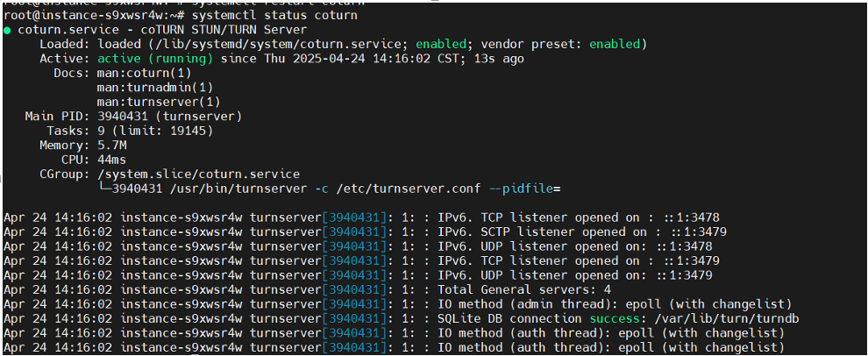Click the log line 'UDP listener opened on: ::1:3479'
The height and width of the screenshot is (356, 868).
tap(597, 275)
